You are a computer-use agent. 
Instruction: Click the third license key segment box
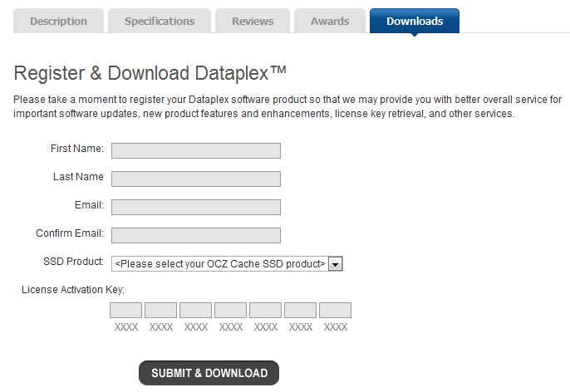click(195, 311)
